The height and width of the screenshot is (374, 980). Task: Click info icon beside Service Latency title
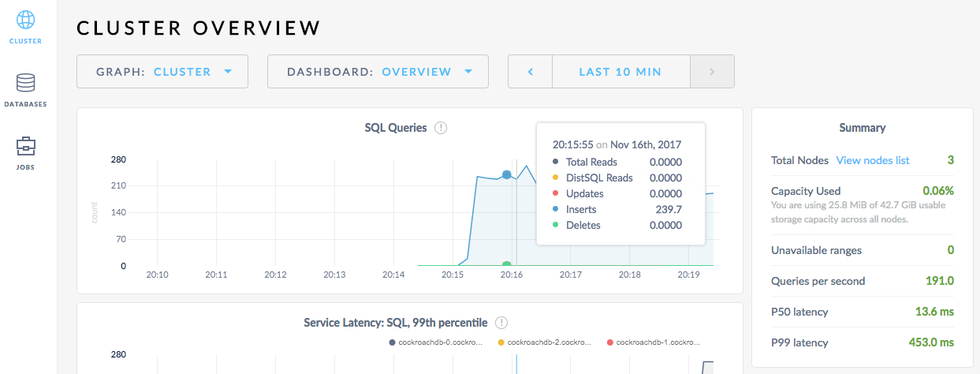pyautogui.click(x=501, y=322)
